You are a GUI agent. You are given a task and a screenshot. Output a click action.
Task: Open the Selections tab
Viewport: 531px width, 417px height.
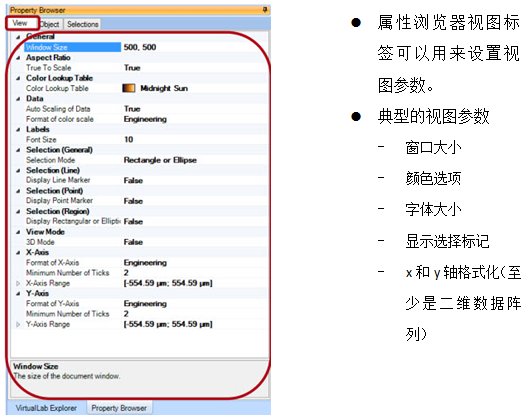click(x=83, y=24)
